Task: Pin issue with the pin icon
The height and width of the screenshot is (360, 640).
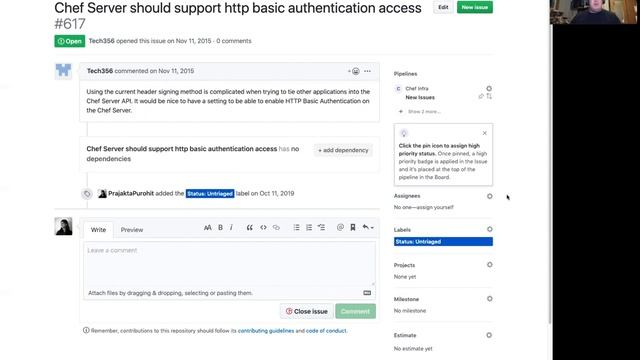Action: coord(481,97)
